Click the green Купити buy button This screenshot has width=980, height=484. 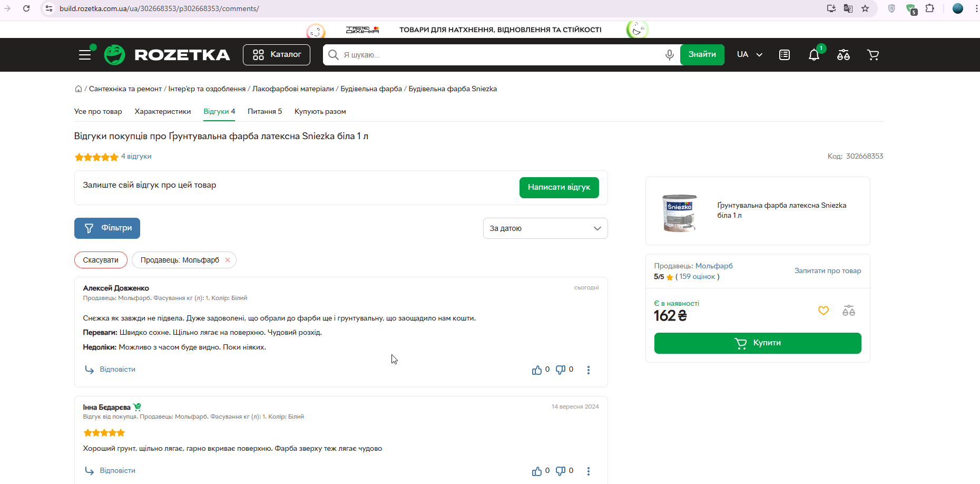point(758,343)
